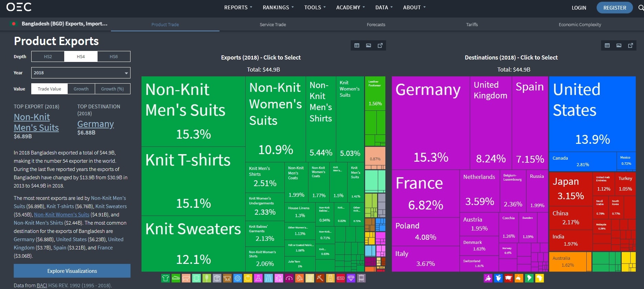Select the Plastics recycle category icon
This screenshot has width=644, height=289.
(x=279, y=278)
